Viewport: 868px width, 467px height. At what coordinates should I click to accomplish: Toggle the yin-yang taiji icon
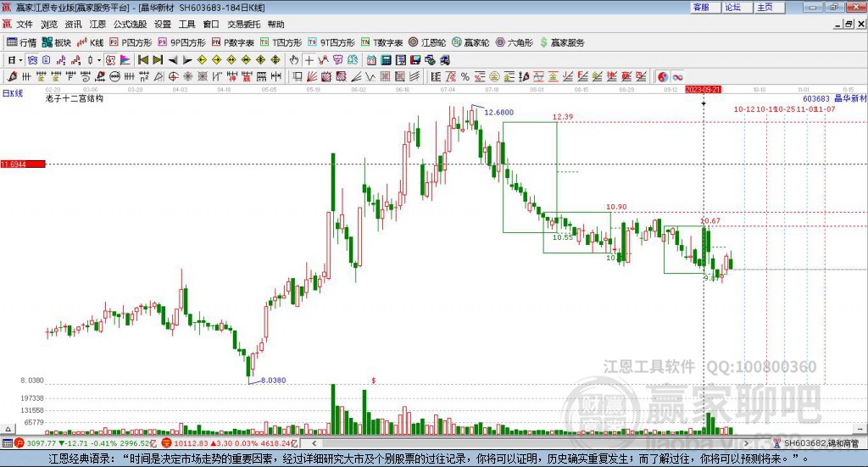click(x=663, y=77)
